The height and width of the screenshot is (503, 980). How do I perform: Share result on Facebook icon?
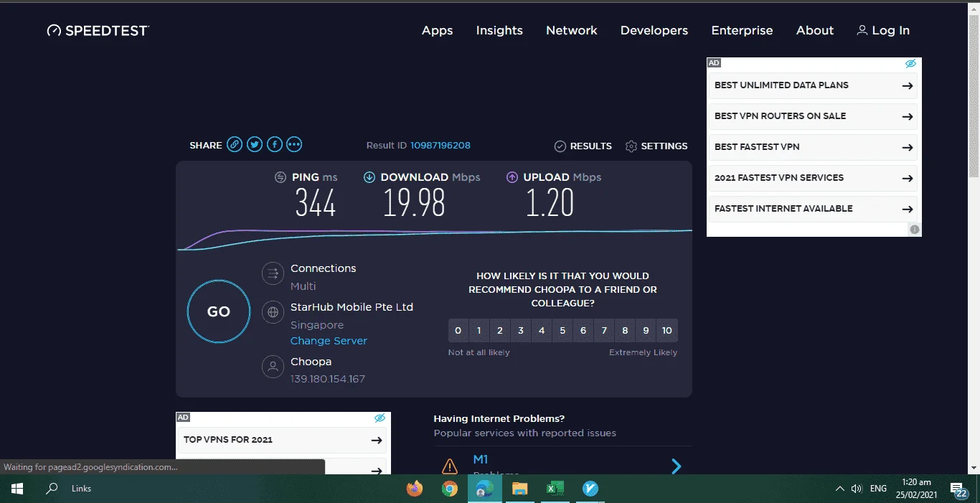[x=274, y=145]
